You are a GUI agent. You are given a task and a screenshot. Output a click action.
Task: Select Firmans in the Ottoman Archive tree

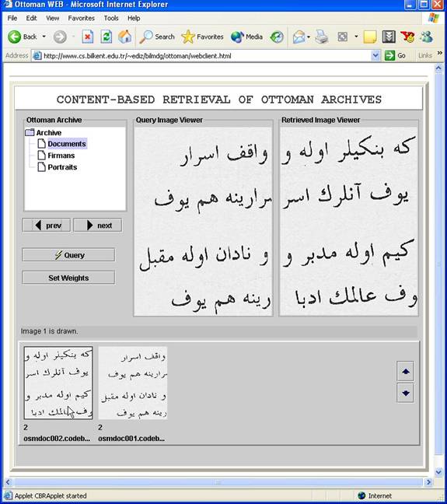(x=56, y=156)
